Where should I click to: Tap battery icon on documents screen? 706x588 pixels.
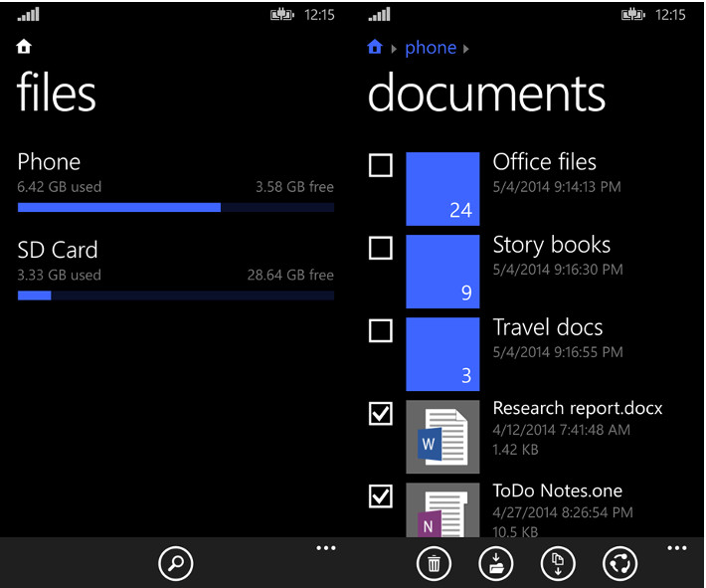pyautogui.click(x=633, y=15)
